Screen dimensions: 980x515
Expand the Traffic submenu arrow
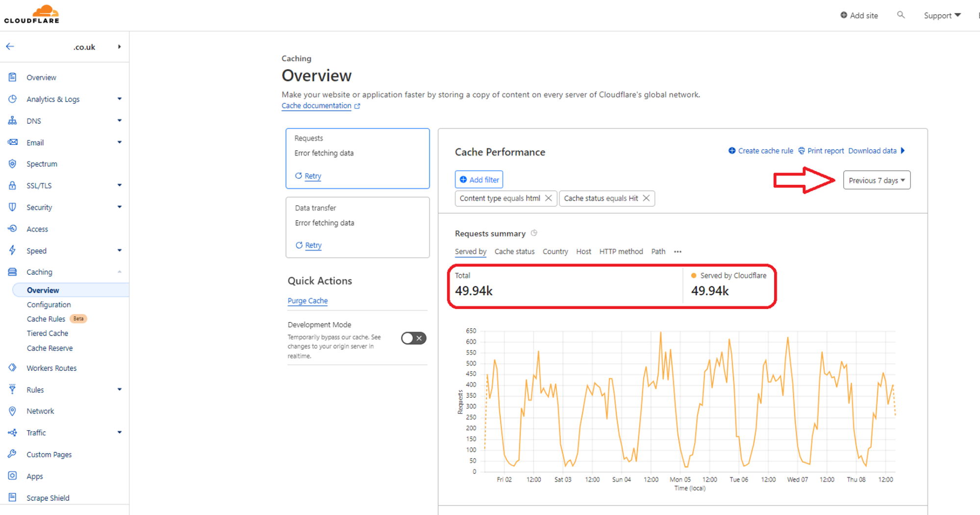click(119, 433)
